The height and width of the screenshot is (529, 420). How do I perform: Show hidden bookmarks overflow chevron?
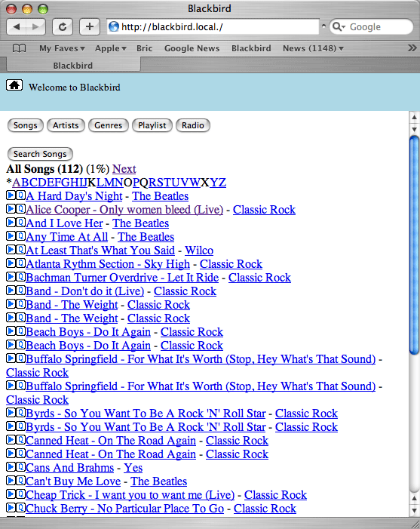[x=412, y=48]
